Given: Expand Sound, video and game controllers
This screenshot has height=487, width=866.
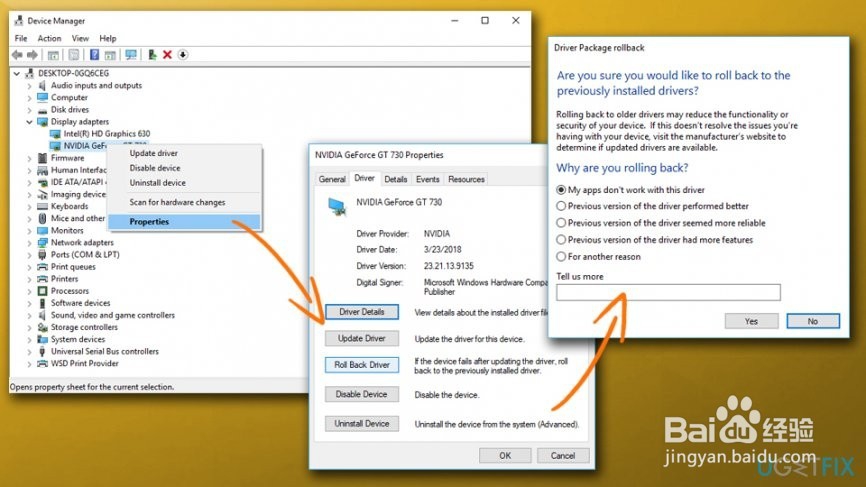Looking at the screenshot, I should (x=29, y=315).
